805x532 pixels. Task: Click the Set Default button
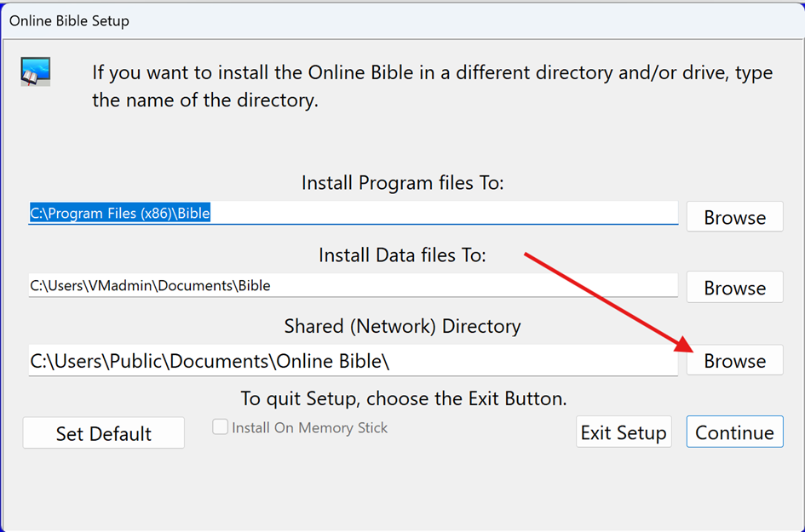103,433
